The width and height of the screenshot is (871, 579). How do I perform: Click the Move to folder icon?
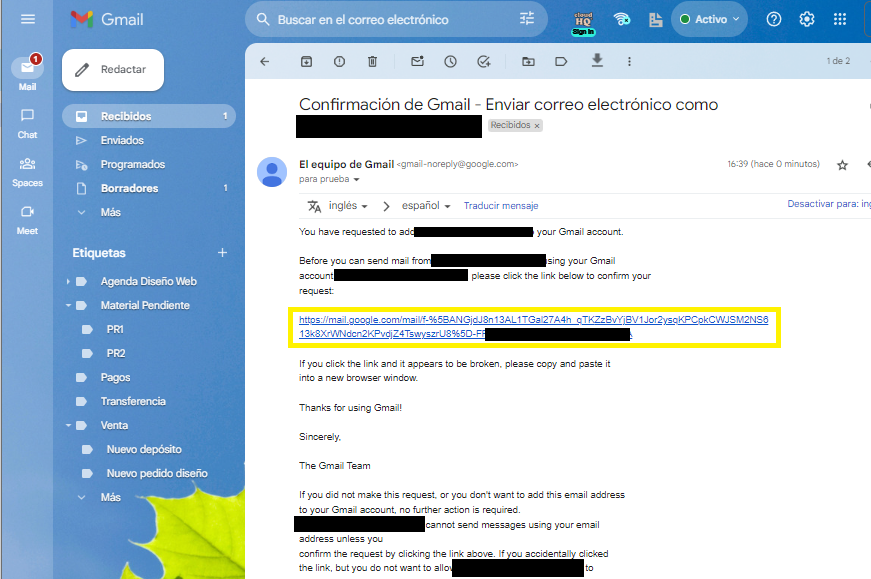528,61
